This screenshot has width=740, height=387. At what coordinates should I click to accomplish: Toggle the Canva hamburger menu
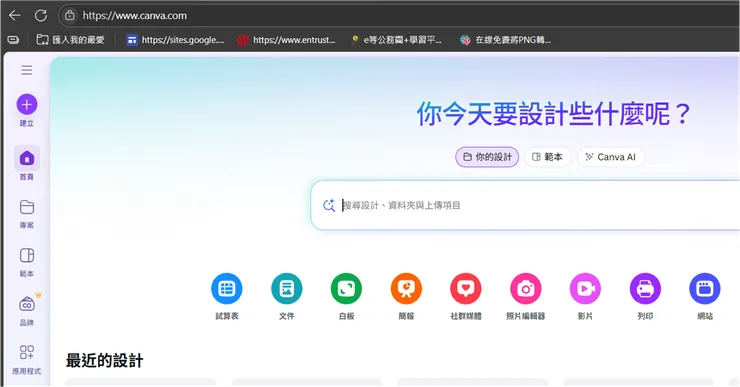(27, 70)
